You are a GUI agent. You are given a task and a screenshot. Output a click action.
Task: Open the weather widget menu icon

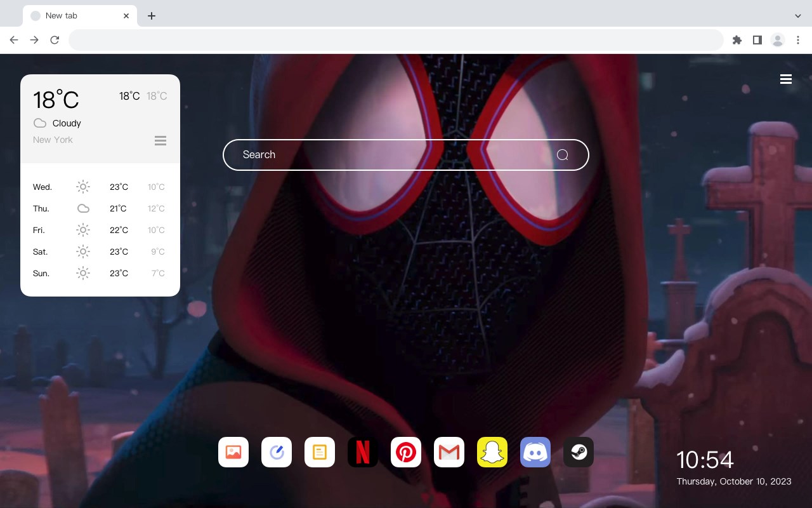click(x=160, y=140)
